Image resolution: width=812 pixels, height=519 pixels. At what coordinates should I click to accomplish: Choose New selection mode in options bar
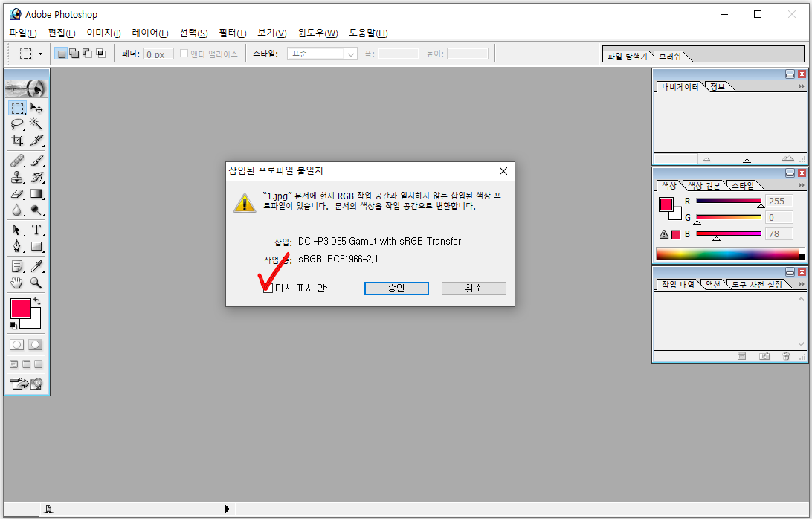click(61, 54)
